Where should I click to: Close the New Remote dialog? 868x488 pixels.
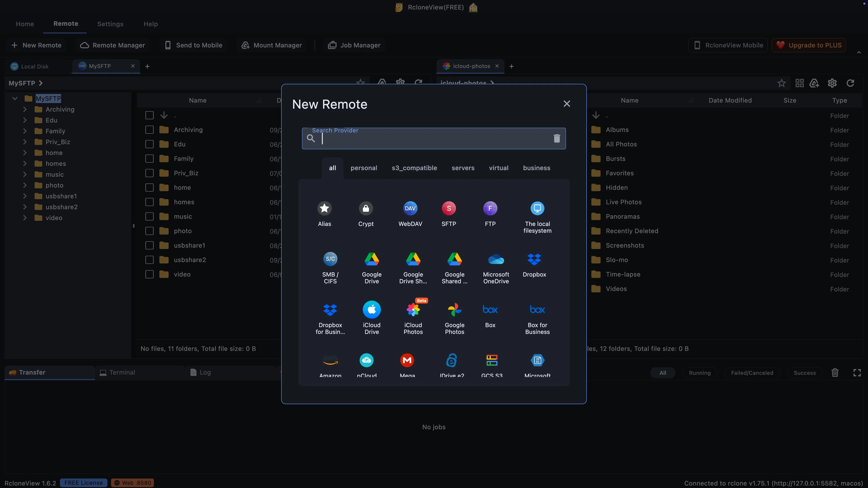567,104
